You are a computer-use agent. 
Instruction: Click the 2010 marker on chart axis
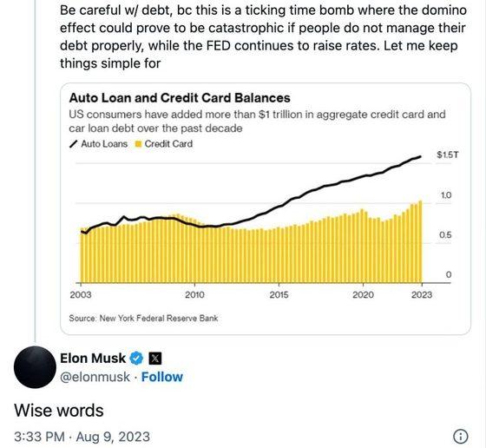coord(194,294)
